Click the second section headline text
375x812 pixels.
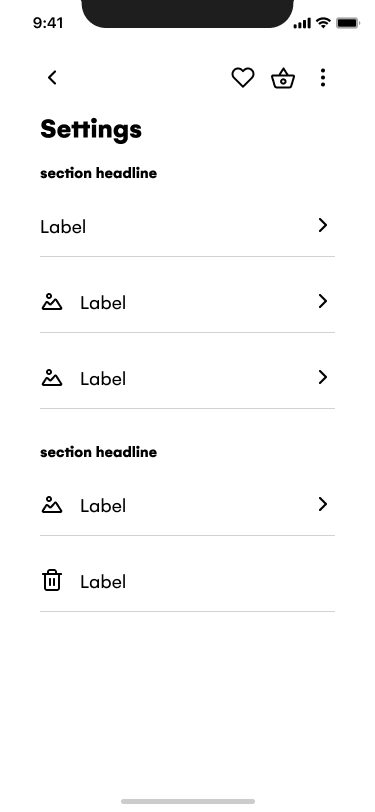coord(98,452)
